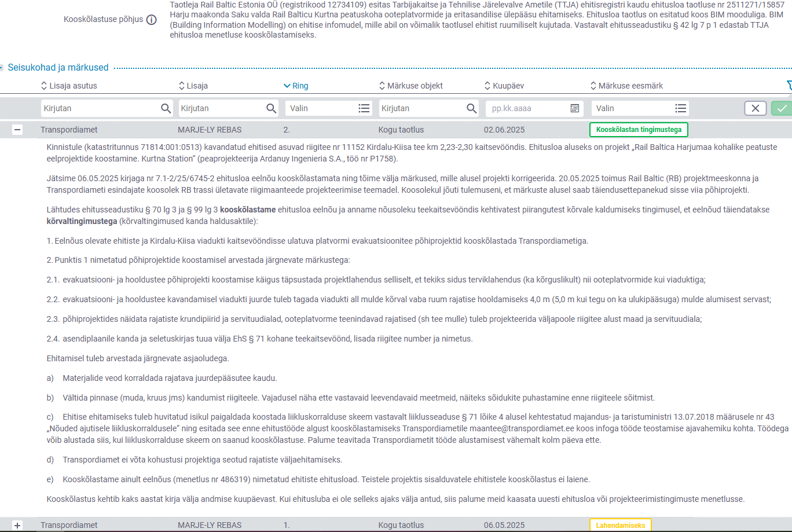Click the Lahendamiseks badge
Viewport: 792px width, 532px height.
pos(621,525)
